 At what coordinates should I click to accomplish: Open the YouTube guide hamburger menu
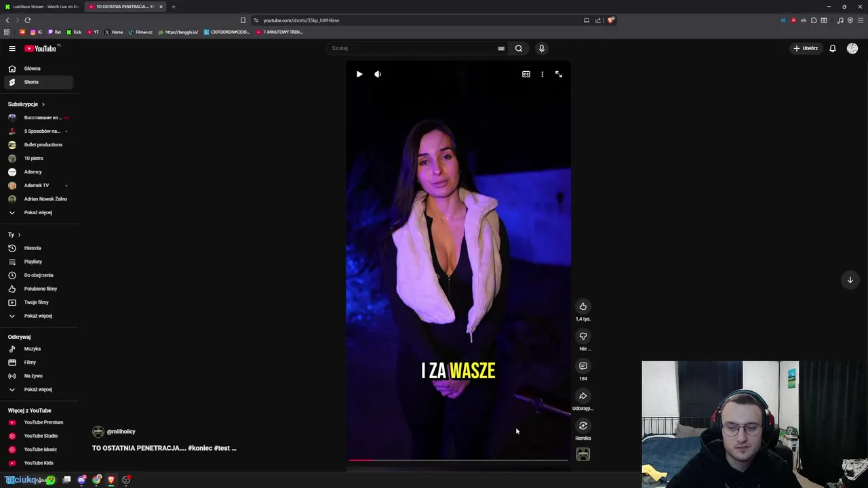point(12,48)
